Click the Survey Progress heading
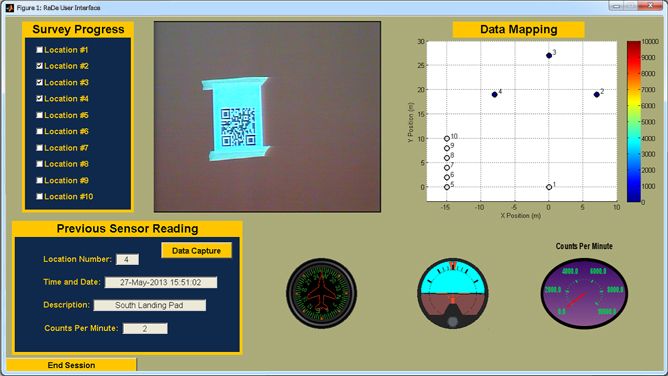 click(x=78, y=29)
